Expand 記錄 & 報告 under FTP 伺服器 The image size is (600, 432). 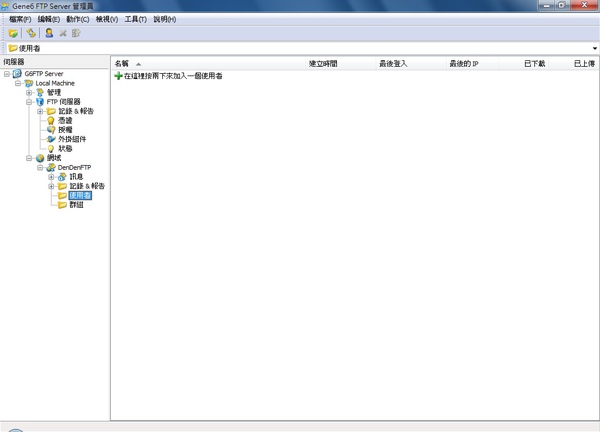click(x=40, y=111)
